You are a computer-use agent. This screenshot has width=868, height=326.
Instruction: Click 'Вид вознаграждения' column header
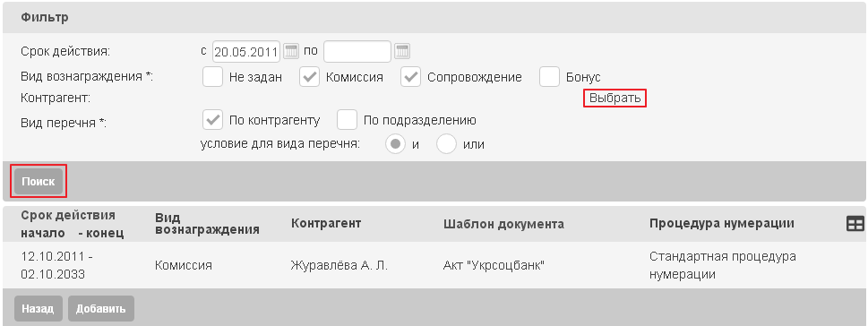point(208,224)
